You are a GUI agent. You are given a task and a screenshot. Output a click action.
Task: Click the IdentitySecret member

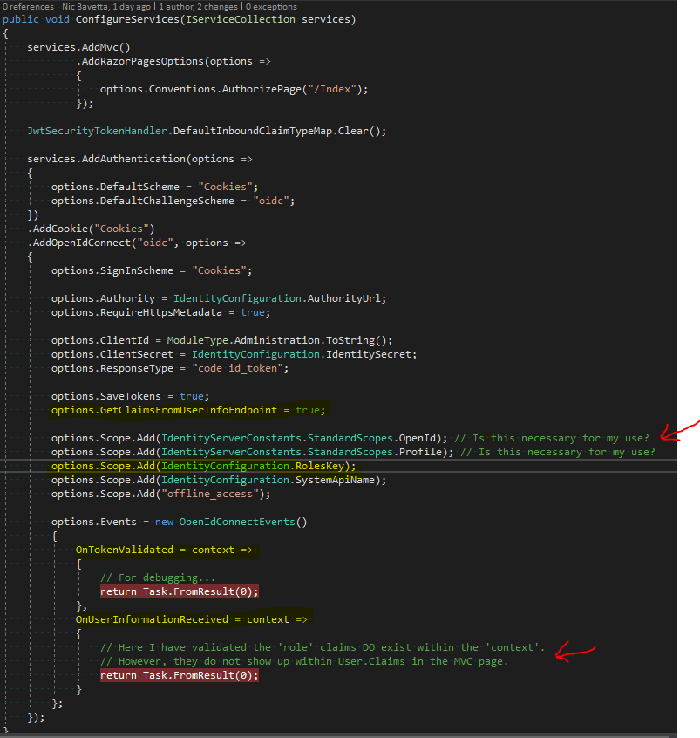369,354
